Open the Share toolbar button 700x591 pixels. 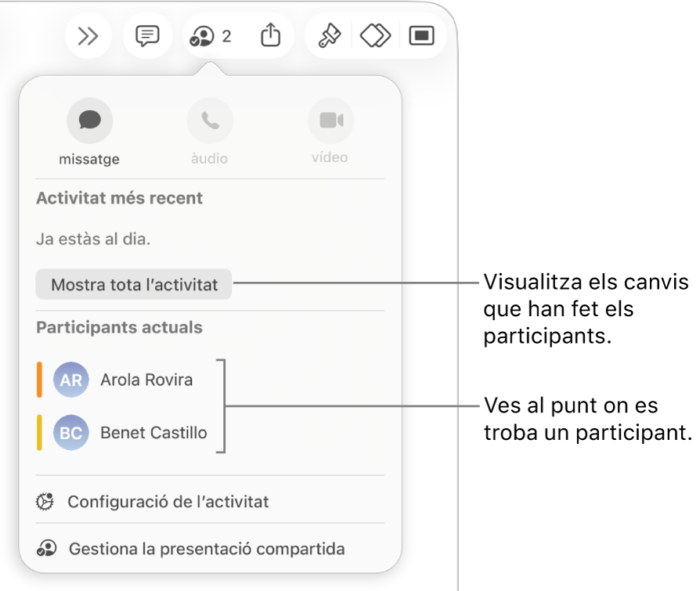coord(271,35)
